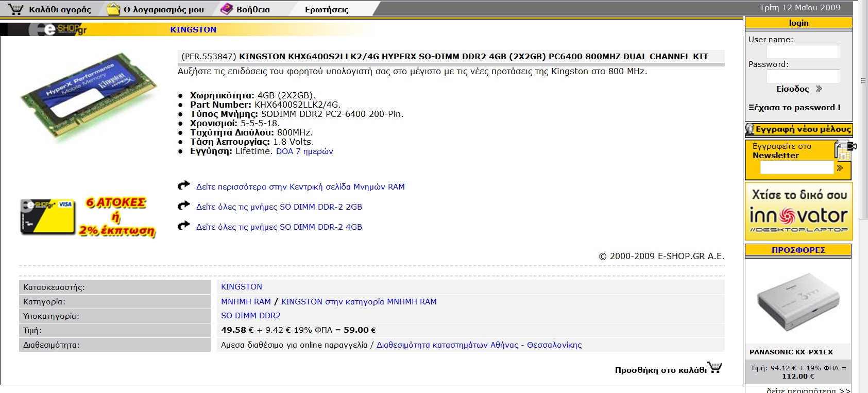
Task: Click the cart icon next to 'Προσθήκη στο καλάθι'
Action: point(714,367)
